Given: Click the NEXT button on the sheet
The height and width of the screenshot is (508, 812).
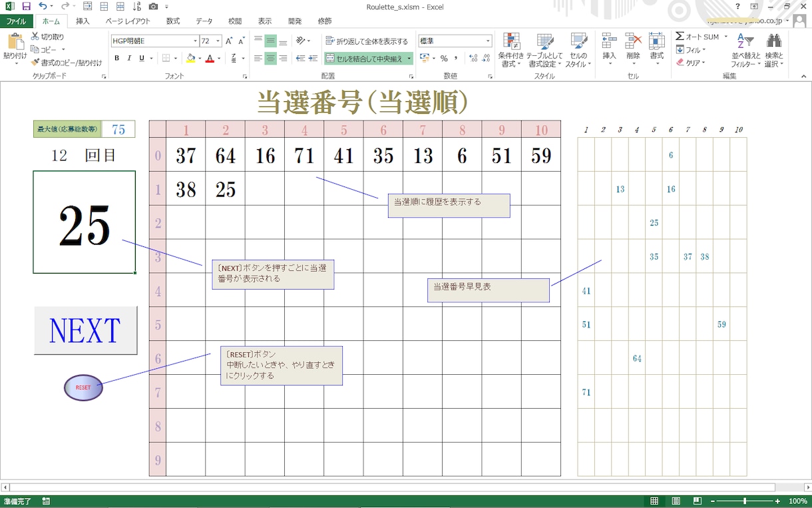Looking at the screenshot, I should pyautogui.click(x=85, y=330).
